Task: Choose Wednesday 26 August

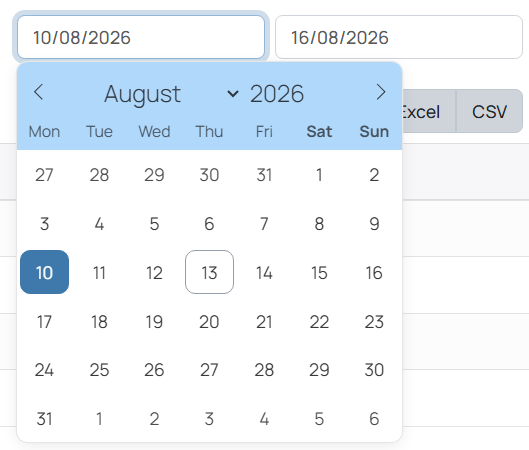Action: click(154, 370)
